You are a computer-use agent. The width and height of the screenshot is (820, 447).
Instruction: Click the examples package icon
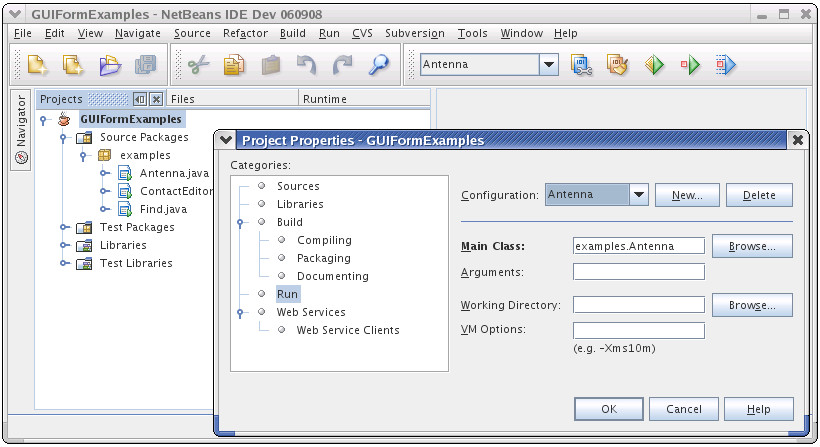[x=105, y=155]
